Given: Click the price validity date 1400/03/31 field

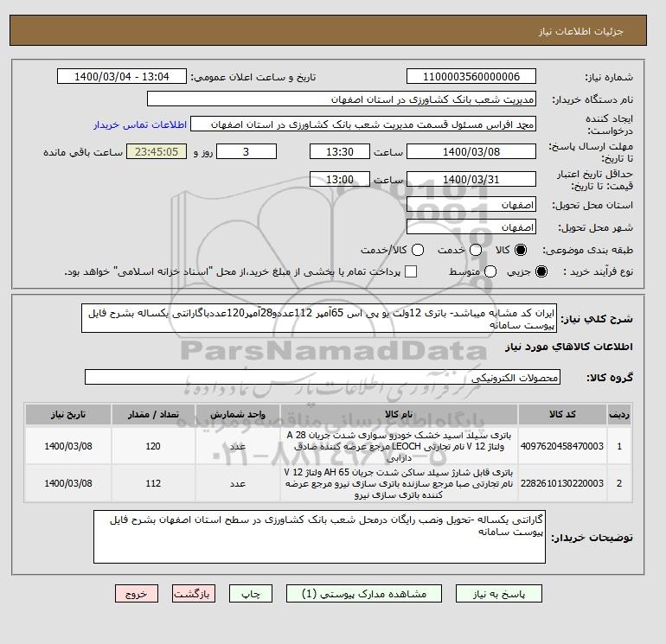Looking at the screenshot, I should pos(471,179).
